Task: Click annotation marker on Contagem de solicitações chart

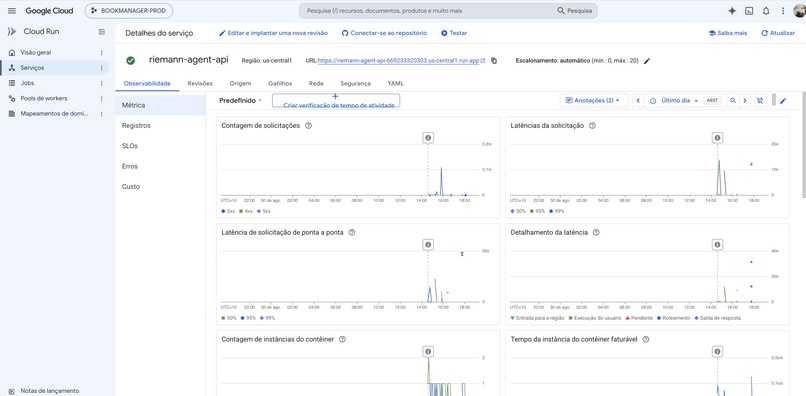Action: [428, 138]
